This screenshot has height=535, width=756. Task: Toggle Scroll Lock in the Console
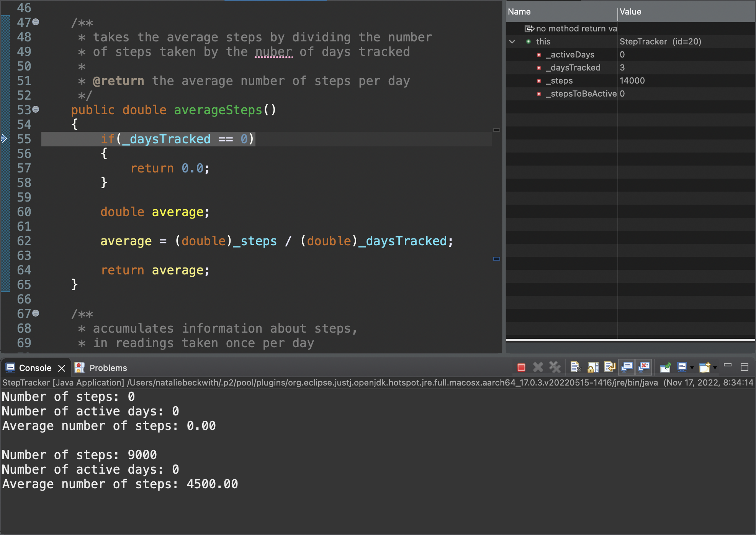(x=593, y=368)
